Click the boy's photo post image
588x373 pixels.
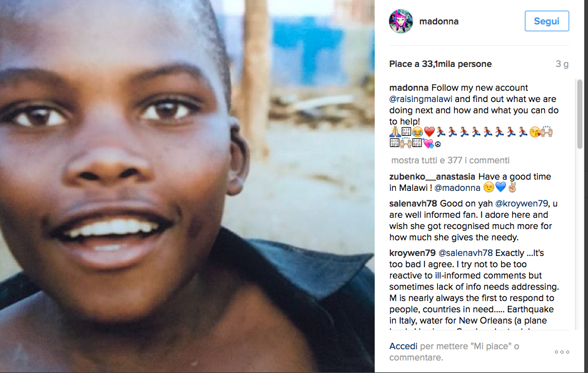pos(187,186)
